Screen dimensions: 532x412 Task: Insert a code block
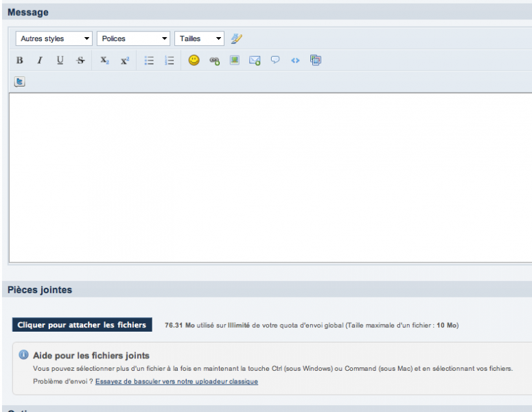[295, 60]
